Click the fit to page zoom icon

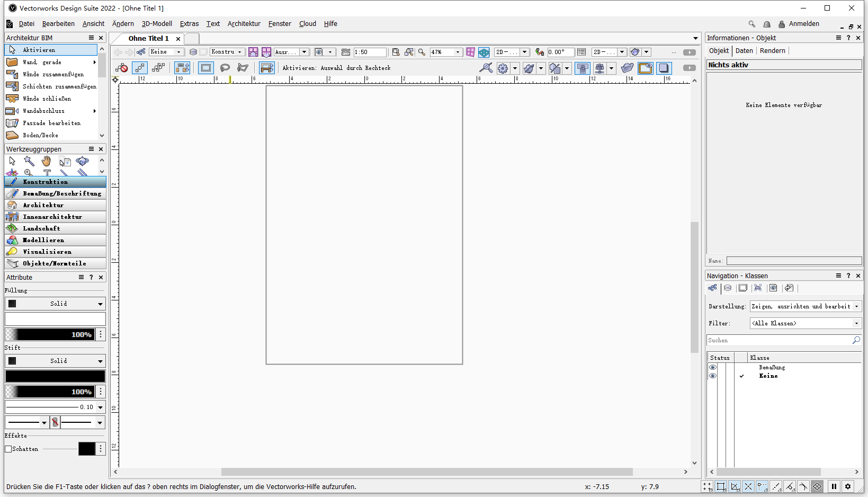(x=396, y=52)
